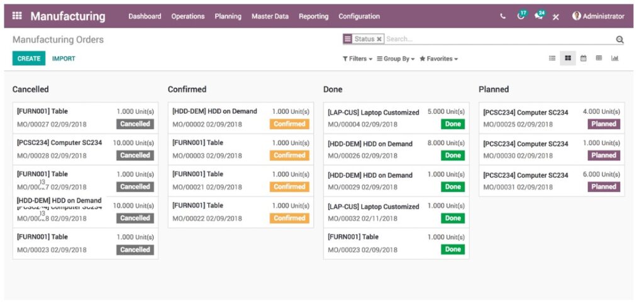Click inside the search input field
This screenshot has height=307, width=644.
pyautogui.click(x=499, y=39)
